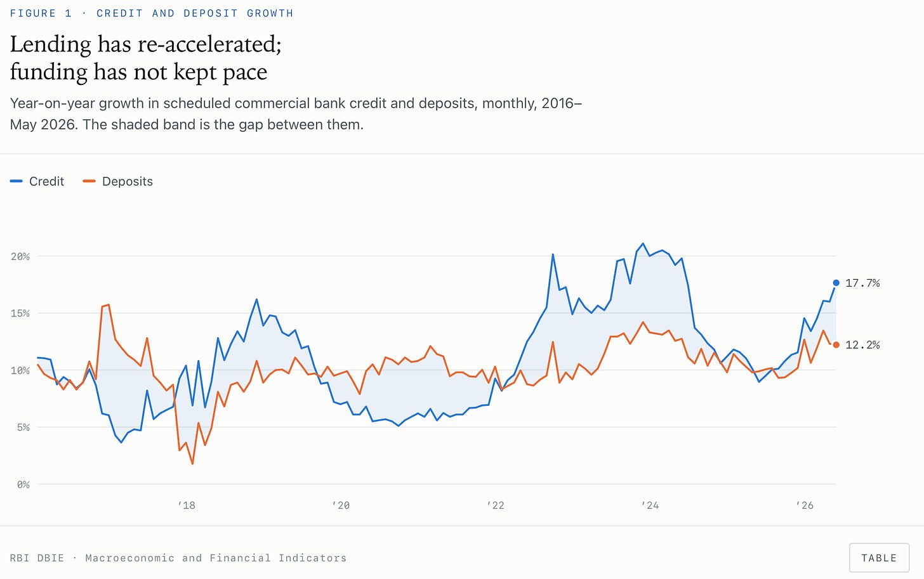The height and width of the screenshot is (579, 924).
Task: Click the '22 x-axis tick label
Action: [495, 505]
